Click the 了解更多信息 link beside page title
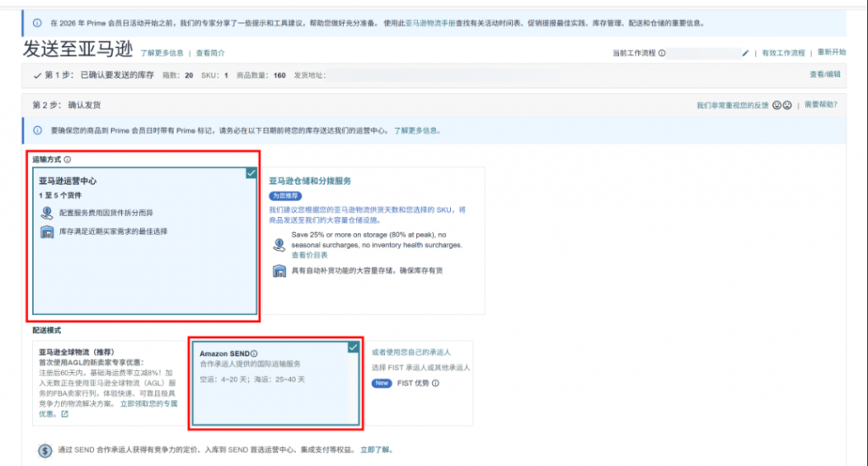This screenshot has width=868, height=466. point(162,53)
